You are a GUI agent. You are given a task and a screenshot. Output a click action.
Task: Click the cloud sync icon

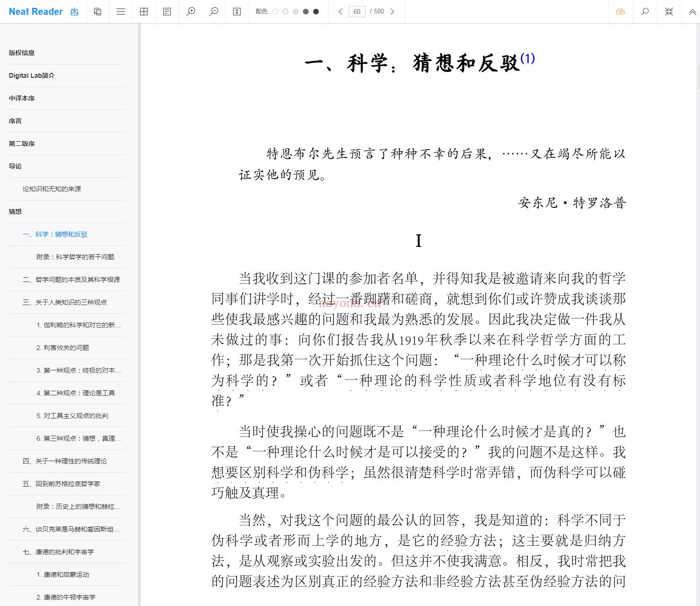tap(620, 12)
